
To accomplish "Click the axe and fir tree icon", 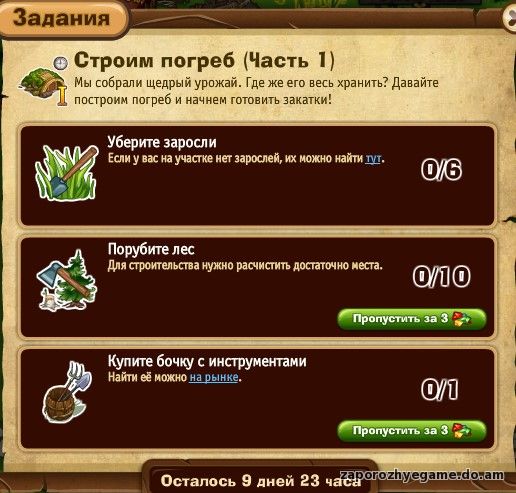I will click(x=67, y=281).
